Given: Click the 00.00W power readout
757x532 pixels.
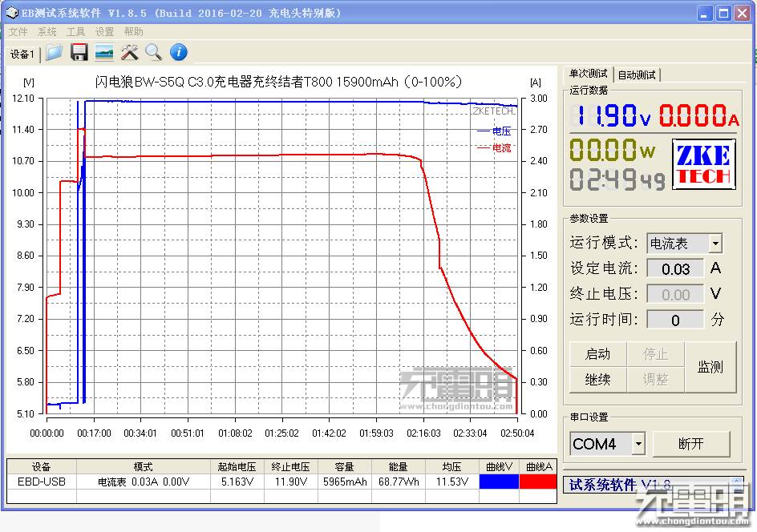Looking at the screenshot, I should 612,150.
